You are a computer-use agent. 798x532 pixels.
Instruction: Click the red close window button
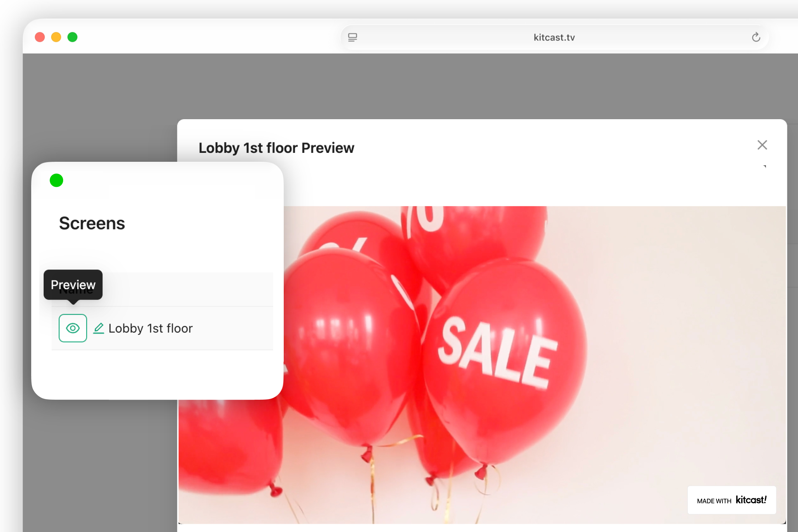click(40, 37)
